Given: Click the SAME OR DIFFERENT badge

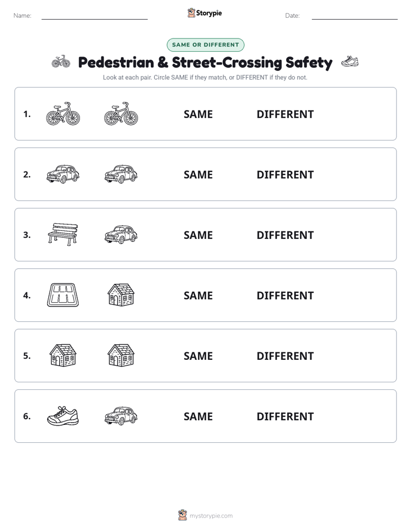Looking at the screenshot, I should click(205, 45).
